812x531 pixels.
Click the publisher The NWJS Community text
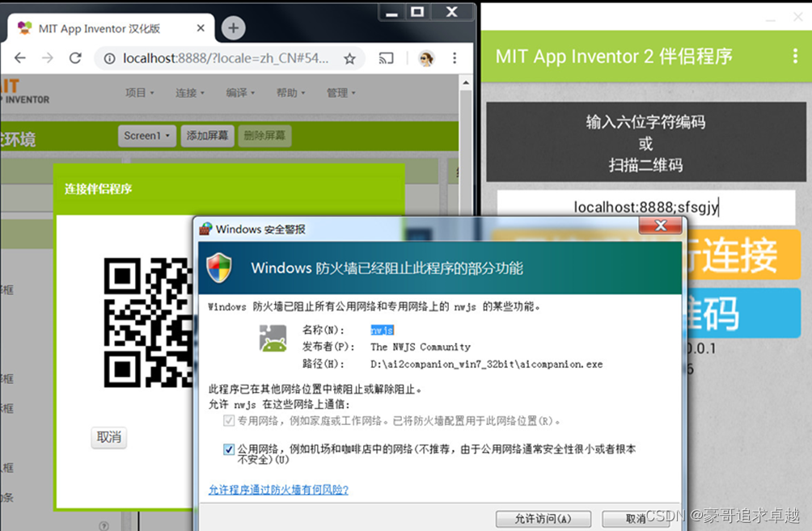point(421,347)
